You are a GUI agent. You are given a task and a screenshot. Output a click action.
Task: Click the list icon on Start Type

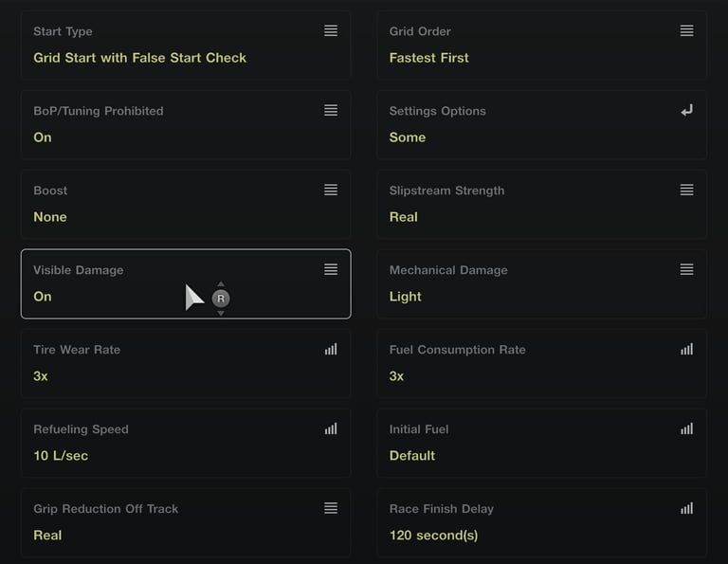331,31
